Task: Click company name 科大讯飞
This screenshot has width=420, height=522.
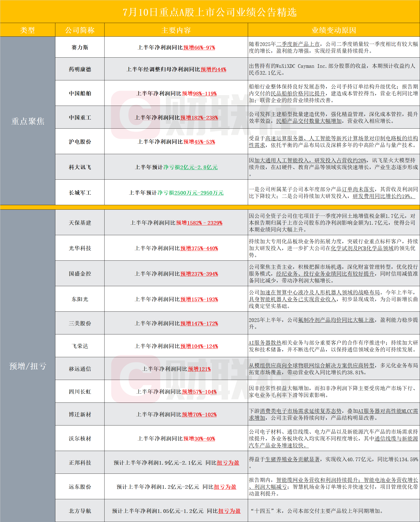Action: pyautogui.click(x=80, y=167)
